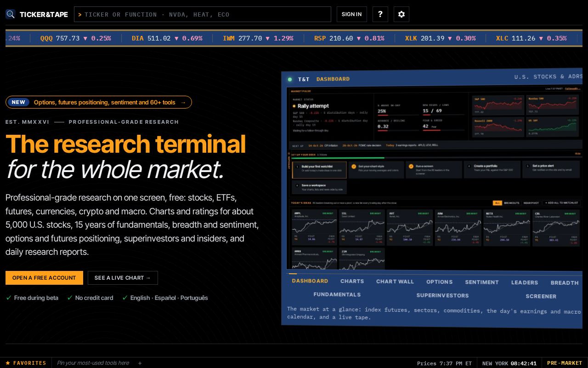Click the AMPL chart card in preview

point(315,227)
